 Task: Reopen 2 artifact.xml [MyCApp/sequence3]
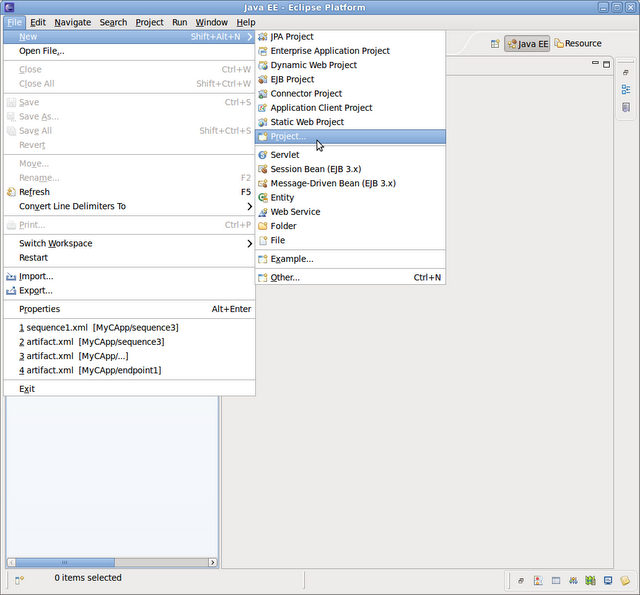[x=129, y=342]
